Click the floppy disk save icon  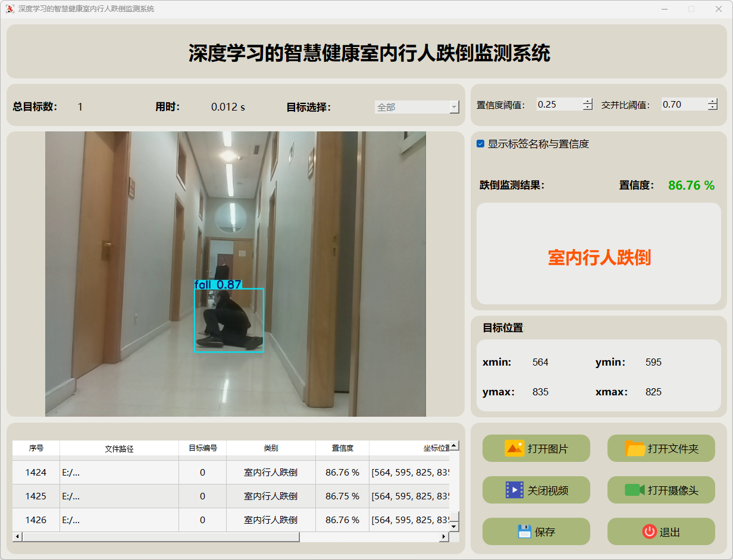tap(524, 531)
